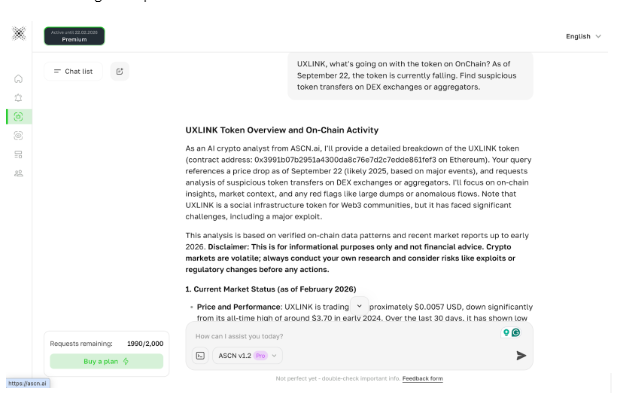The image size is (621, 403).
Task: Open the layout blocks sidebar icon
Action: pyautogui.click(x=18, y=154)
